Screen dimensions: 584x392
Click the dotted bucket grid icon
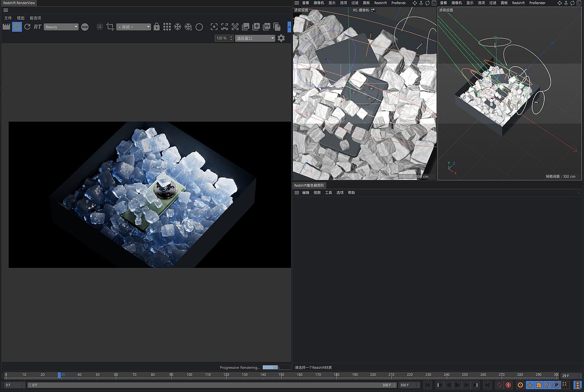pyautogui.click(x=99, y=27)
